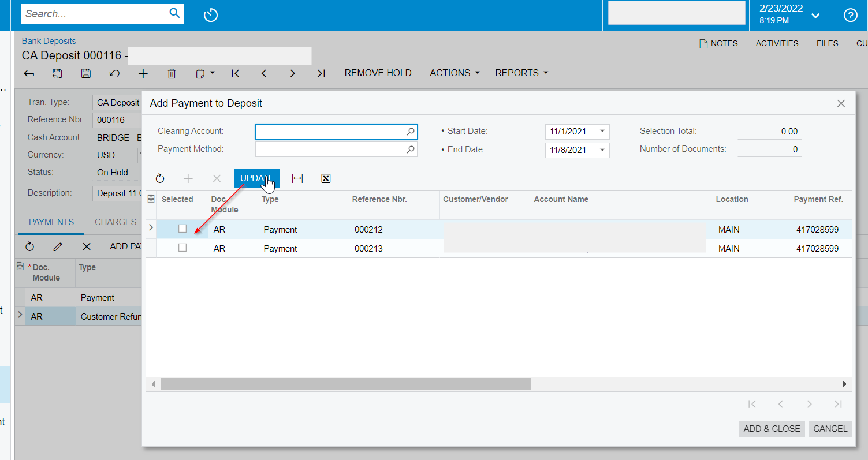Expand the business date dropdown chevron
Viewport: 868px width, 460px height.
(x=815, y=16)
